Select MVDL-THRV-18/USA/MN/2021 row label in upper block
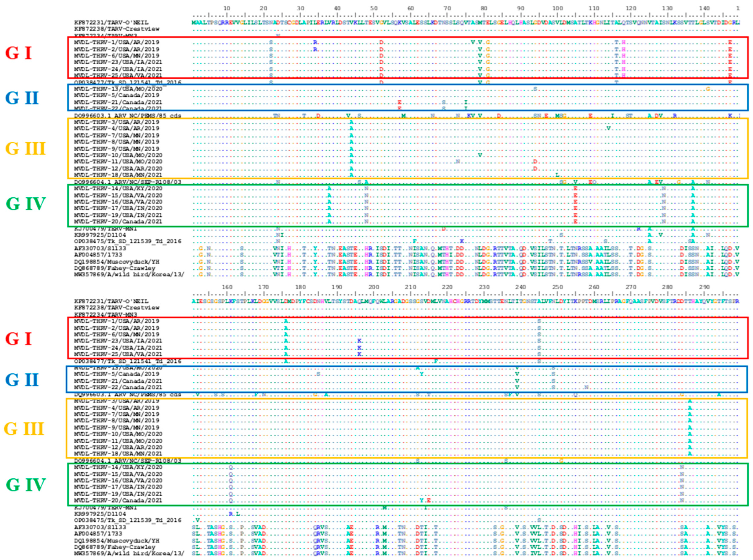This screenshot has width=753, height=560. click(x=118, y=175)
